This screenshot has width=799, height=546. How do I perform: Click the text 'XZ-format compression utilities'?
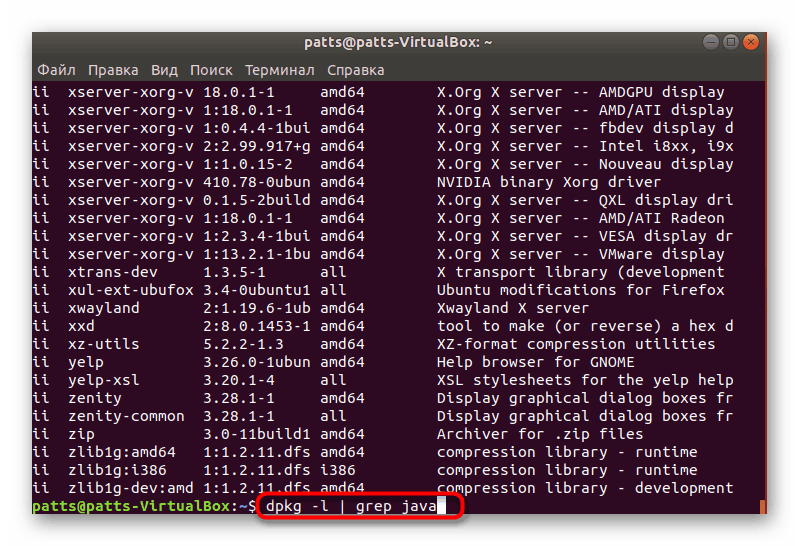(x=576, y=344)
